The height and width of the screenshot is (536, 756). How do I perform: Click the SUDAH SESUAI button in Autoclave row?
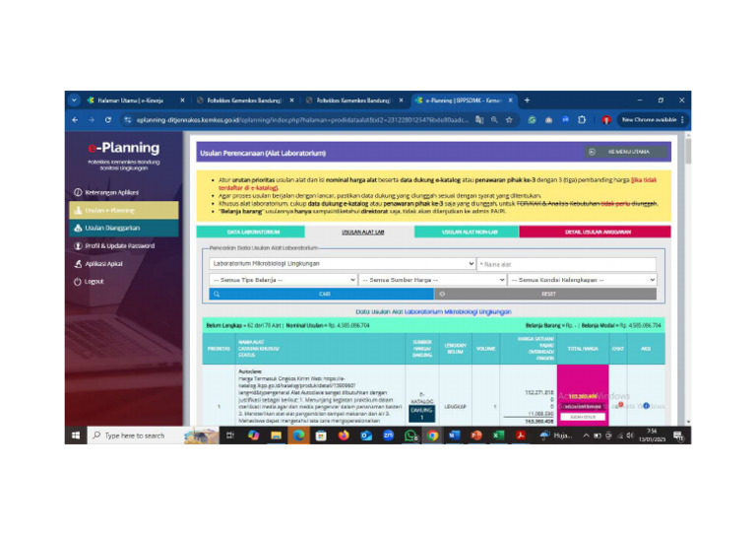[583, 417]
